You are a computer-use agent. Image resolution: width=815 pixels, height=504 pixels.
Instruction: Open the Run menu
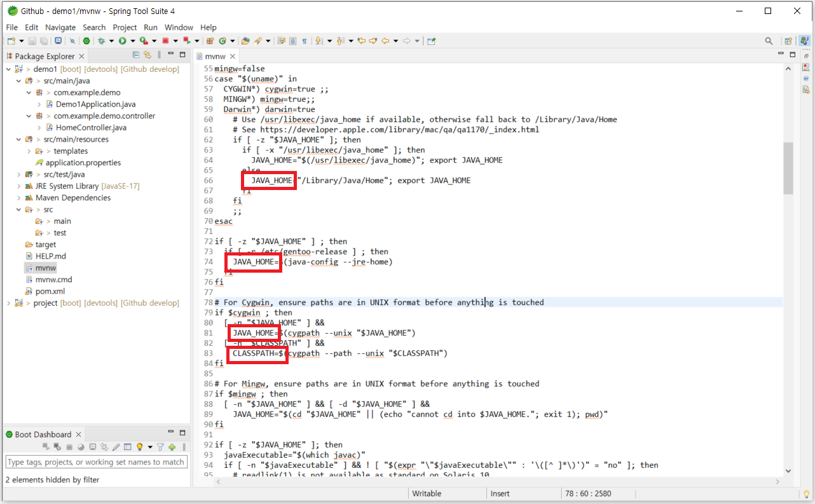[151, 27]
